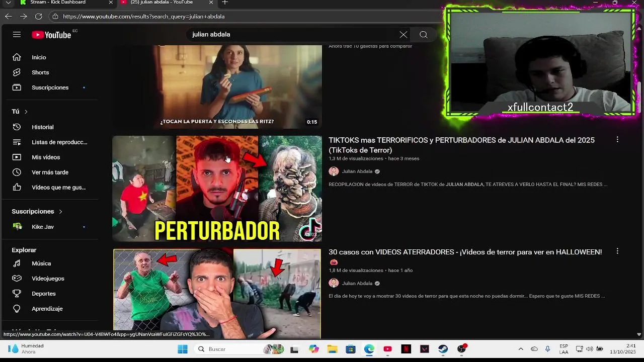Click Julian Abdala avatar under the 30 casos video

click(x=334, y=284)
